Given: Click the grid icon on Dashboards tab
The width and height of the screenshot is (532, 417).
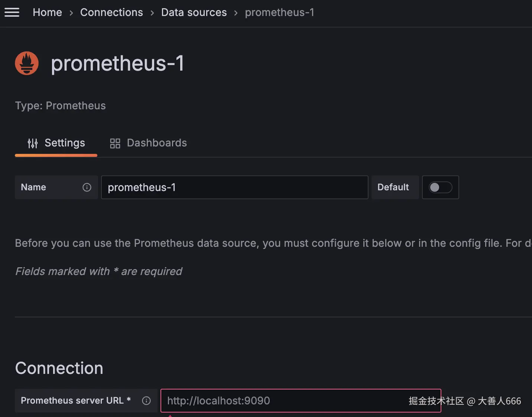Looking at the screenshot, I should pos(115,143).
